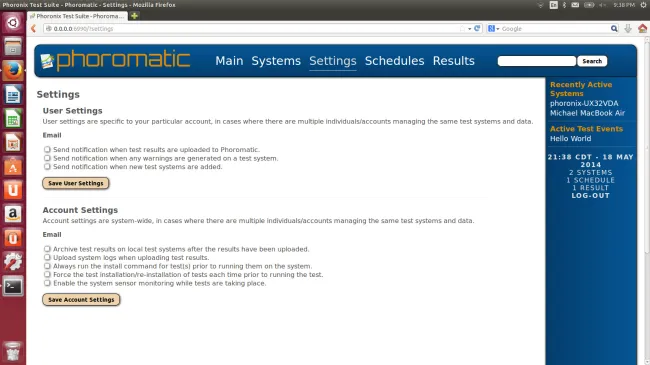
Task: Check Upload system logs option
Action: click(47, 257)
